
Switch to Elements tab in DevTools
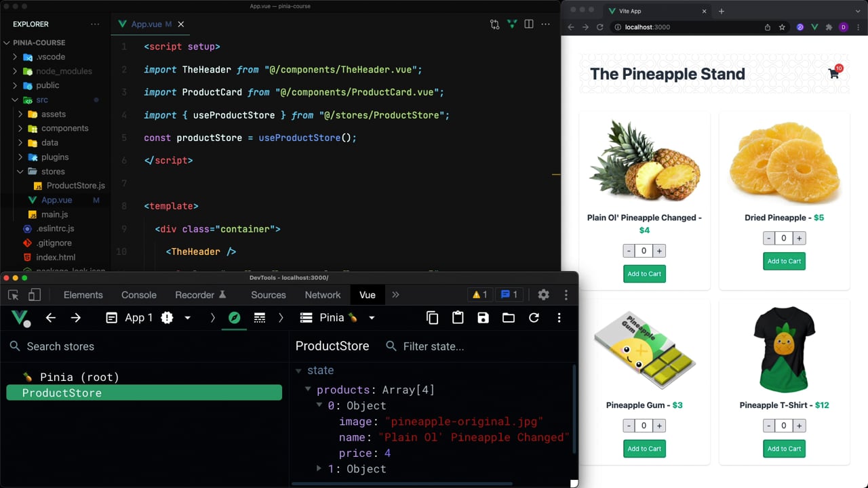83,295
